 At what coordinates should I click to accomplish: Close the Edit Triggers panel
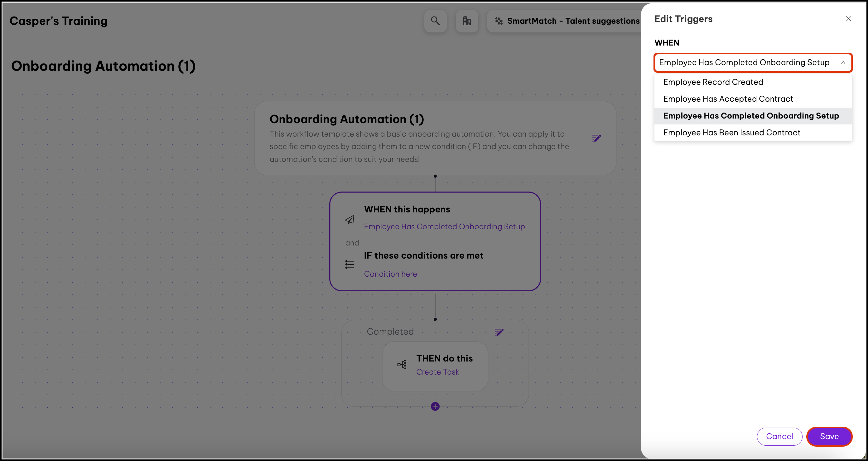(x=848, y=19)
